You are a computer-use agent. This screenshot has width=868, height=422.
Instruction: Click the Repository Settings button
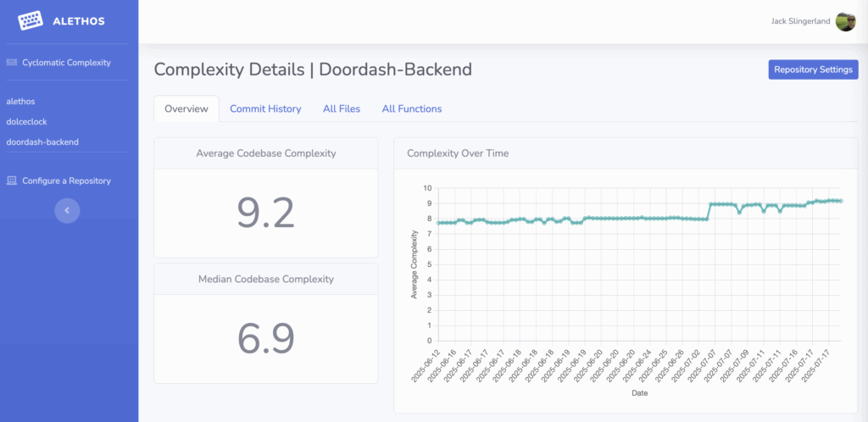point(813,69)
